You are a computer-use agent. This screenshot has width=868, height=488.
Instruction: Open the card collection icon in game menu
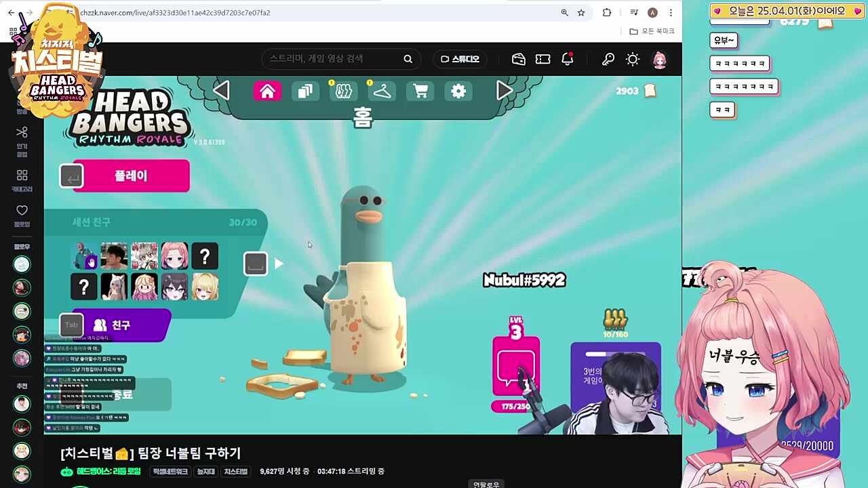coord(306,91)
